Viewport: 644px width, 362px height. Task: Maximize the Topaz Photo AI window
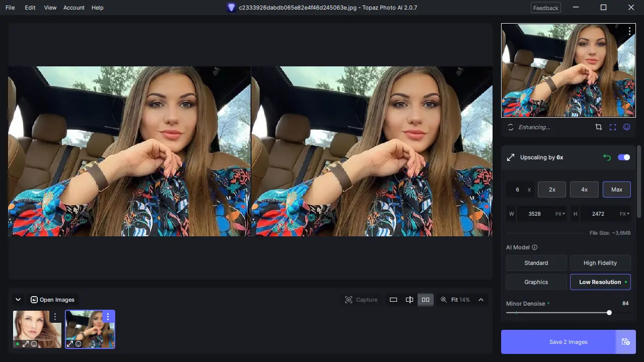tap(604, 8)
